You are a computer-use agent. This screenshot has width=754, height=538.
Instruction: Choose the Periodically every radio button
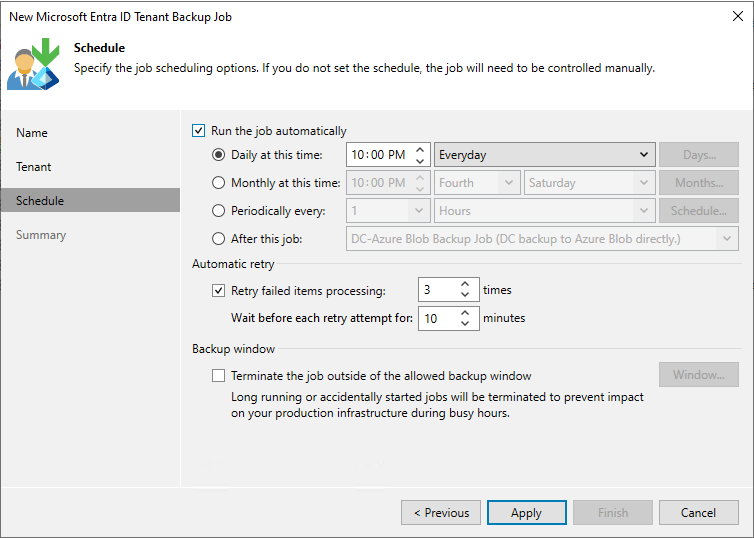[x=218, y=211]
